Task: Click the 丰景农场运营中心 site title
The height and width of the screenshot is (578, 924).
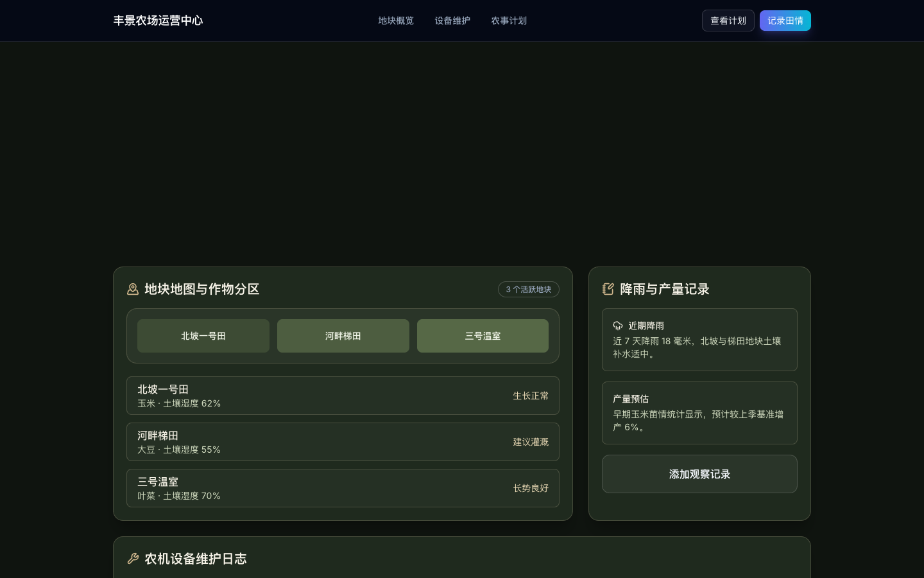Action: [158, 21]
